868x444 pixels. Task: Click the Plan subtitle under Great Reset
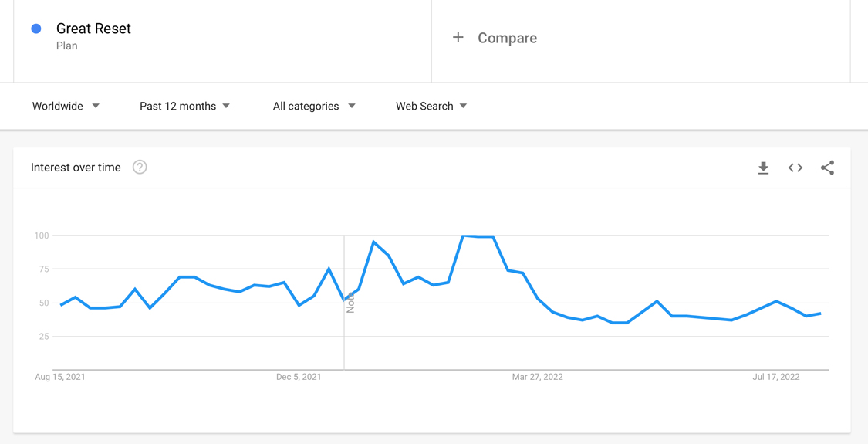tap(67, 46)
